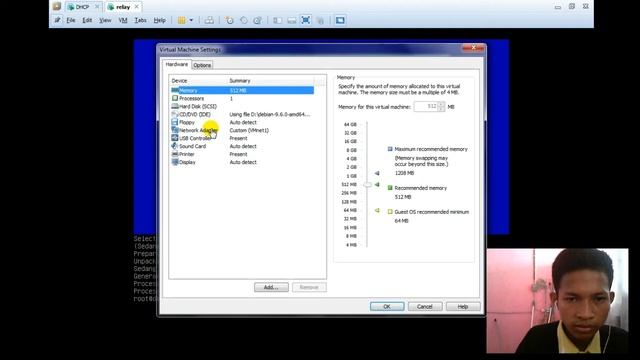This screenshot has height=360, width=640.
Task: Click the 8 GB slider label
Action: (x=351, y=150)
